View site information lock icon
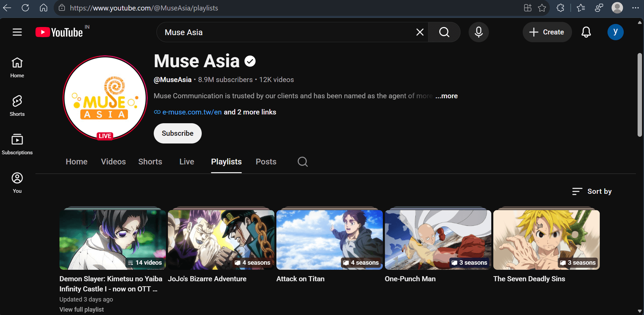Image resolution: width=644 pixels, height=315 pixels. pos(62,8)
